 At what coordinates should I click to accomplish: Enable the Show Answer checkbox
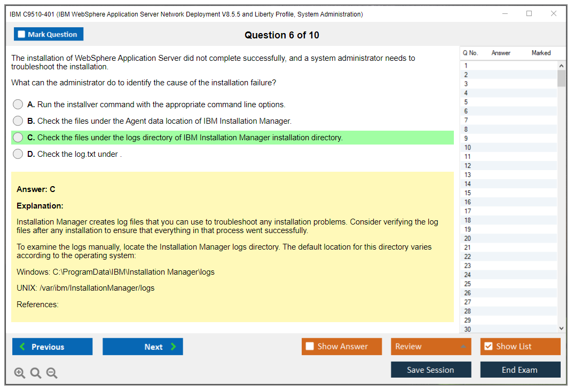[310, 347]
